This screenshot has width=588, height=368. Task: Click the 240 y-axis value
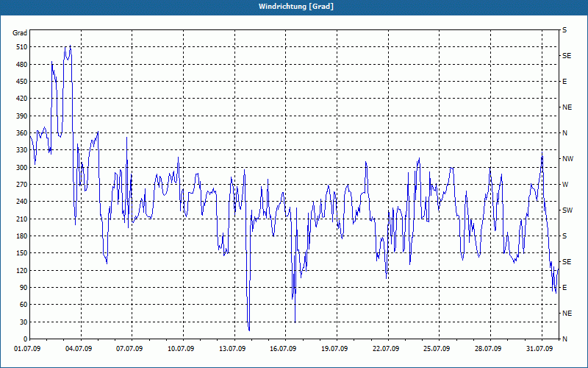[x=22, y=201]
